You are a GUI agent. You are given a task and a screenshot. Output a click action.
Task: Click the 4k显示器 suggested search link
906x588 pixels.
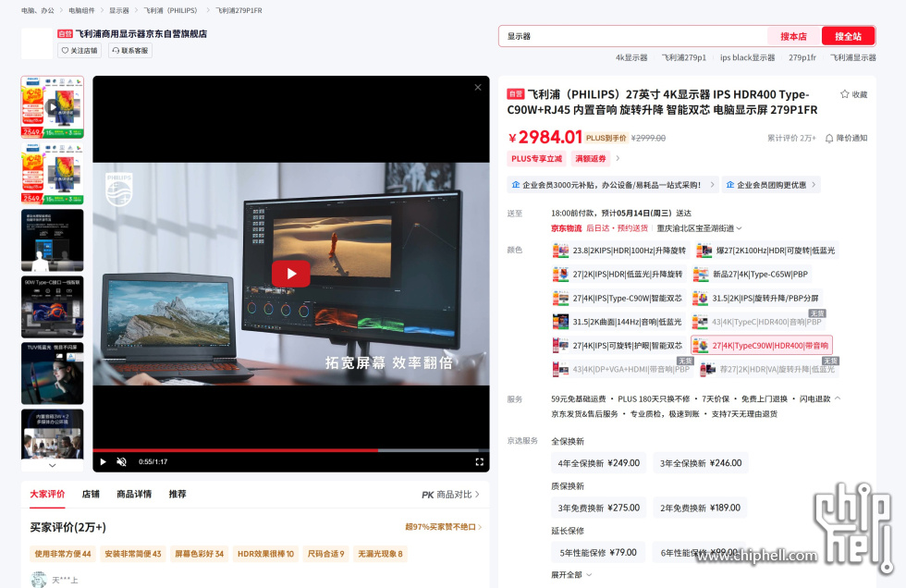(x=631, y=57)
